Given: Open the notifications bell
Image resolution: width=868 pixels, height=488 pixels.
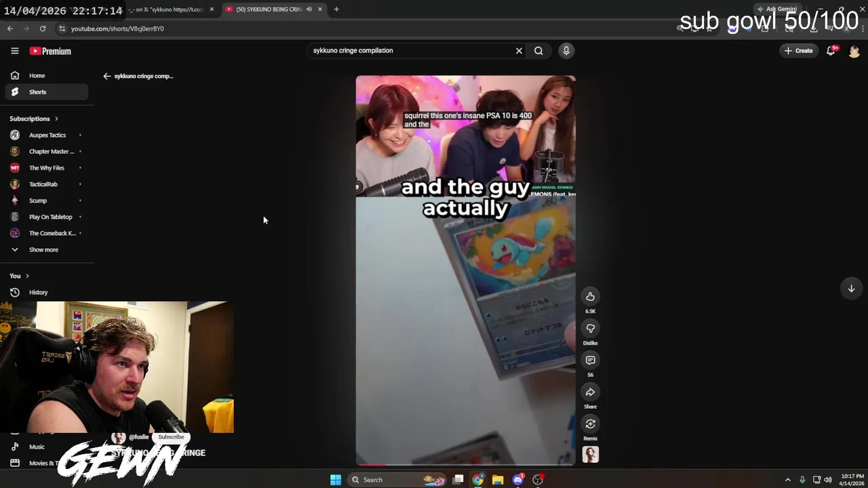Looking at the screenshot, I should tap(831, 51).
